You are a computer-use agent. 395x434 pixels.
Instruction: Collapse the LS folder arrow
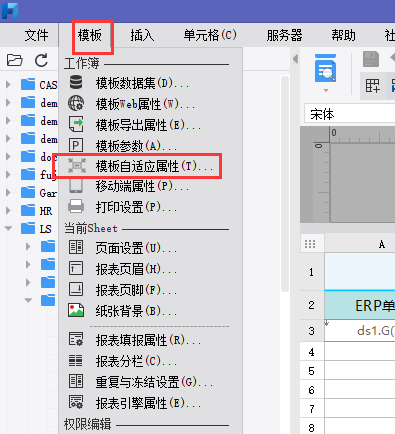(8, 228)
